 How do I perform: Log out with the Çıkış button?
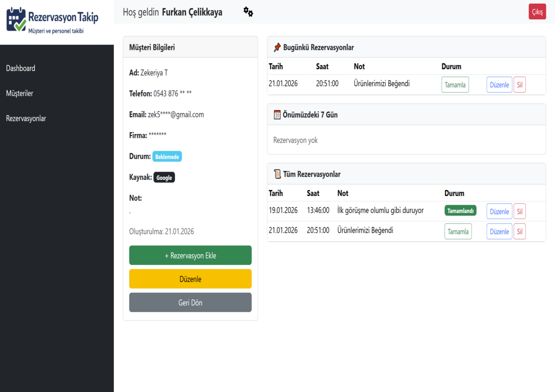(537, 12)
